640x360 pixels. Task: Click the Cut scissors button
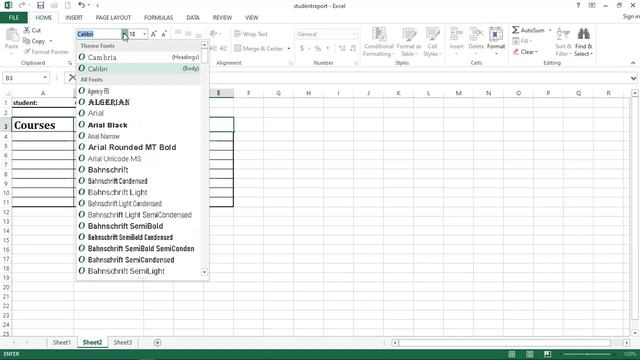pyautogui.click(x=32, y=30)
